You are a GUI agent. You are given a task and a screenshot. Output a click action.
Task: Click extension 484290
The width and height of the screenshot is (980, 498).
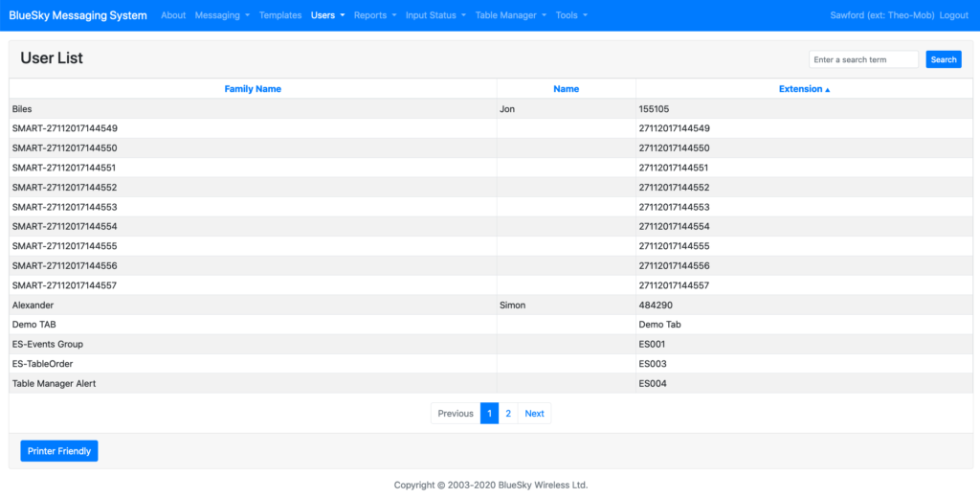click(x=656, y=306)
